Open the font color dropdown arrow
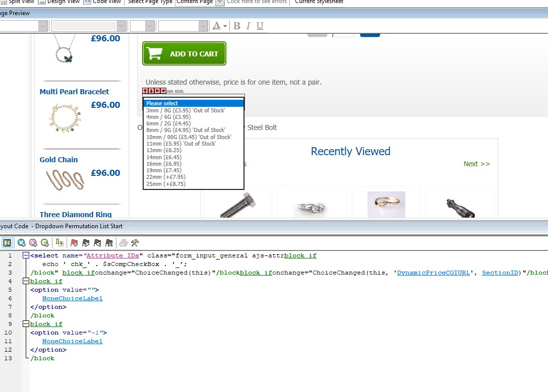The width and height of the screenshot is (548, 392). coord(225,26)
